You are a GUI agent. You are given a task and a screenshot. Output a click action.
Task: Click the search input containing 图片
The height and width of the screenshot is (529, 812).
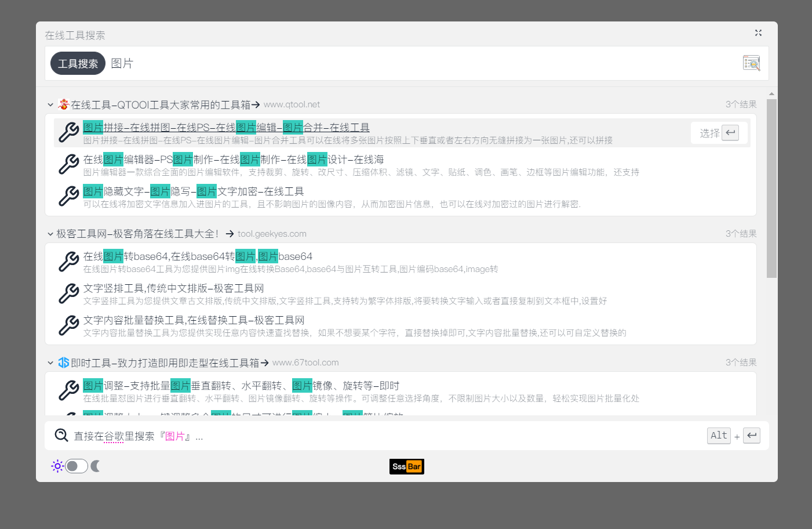point(406,63)
